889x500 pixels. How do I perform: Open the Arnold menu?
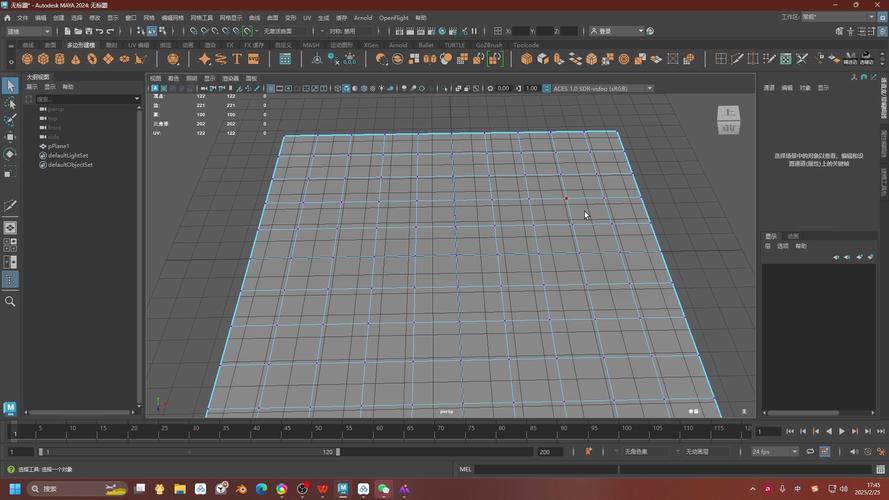362,18
